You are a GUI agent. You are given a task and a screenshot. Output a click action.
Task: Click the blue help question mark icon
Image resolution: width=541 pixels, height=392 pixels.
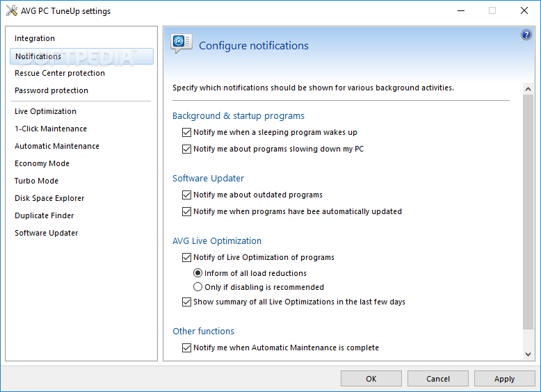click(526, 35)
